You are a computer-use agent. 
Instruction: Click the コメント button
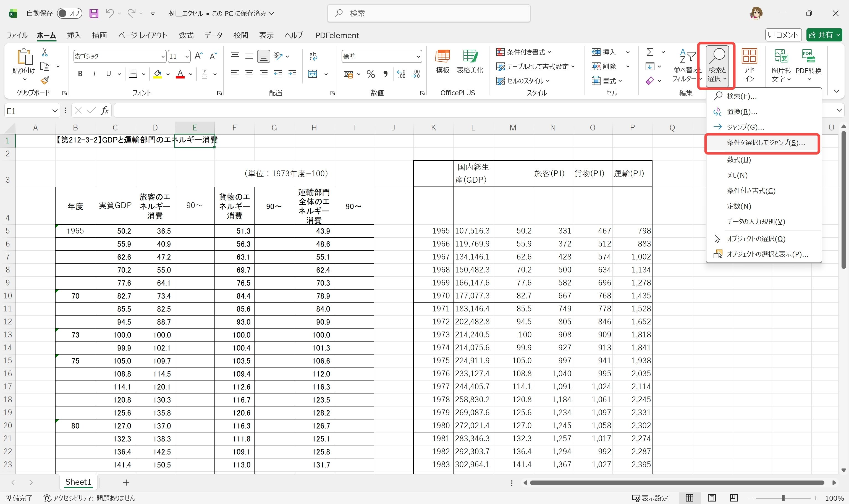point(783,35)
